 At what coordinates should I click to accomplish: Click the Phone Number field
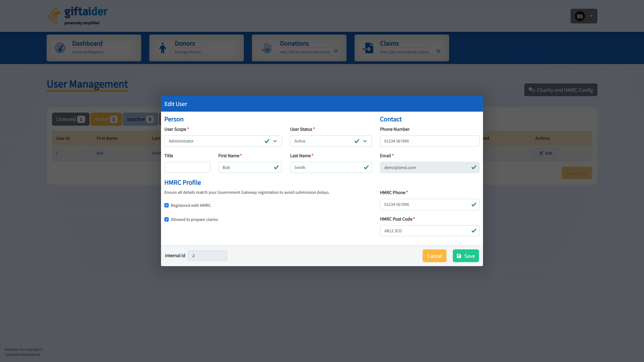click(430, 141)
